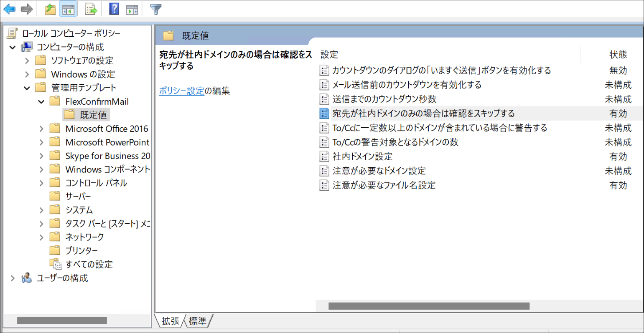Click the Back arrow toolbar icon
Screen dimensions: 644x333
click(9, 9)
